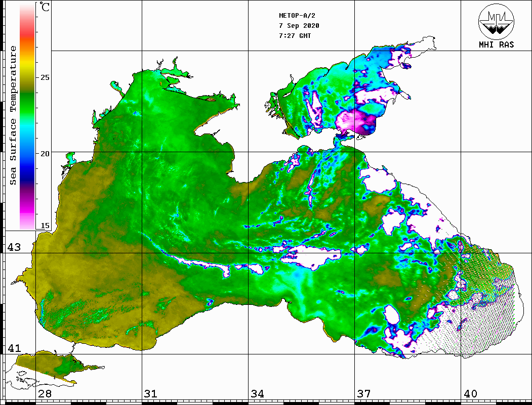
Task: Click the temperature color scale bar
Action: 27,116
